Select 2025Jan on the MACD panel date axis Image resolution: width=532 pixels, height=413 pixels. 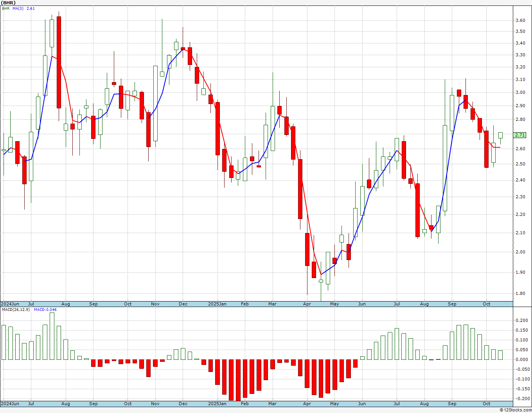(217, 404)
